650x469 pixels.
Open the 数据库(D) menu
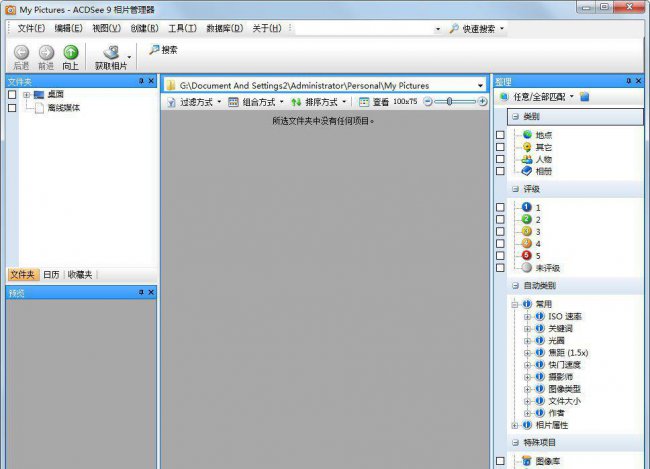tap(225, 28)
